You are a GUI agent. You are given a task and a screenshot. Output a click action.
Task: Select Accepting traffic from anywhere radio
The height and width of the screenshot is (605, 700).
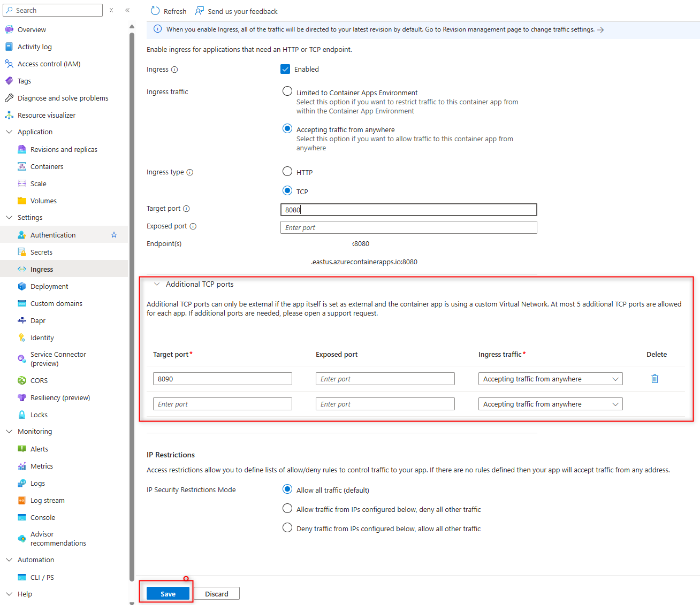click(x=287, y=128)
